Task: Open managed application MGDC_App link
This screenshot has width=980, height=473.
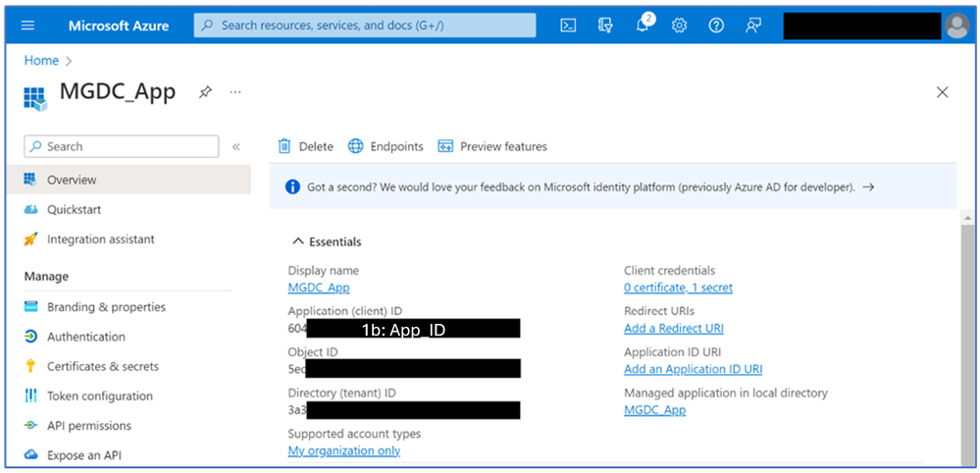Action: [x=655, y=410]
